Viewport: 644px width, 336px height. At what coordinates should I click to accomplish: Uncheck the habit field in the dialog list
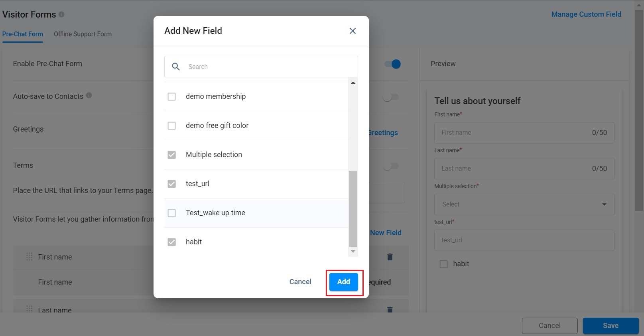click(x=172, y=242)
